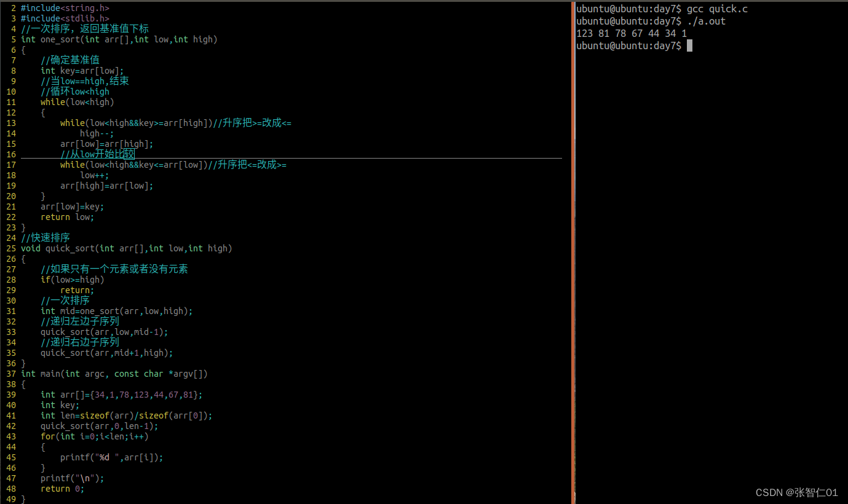Click 'void quick_sort(int arr[],int low,int high)' line
The height and width of the screenshot is (504, 848).
(127, 248)
